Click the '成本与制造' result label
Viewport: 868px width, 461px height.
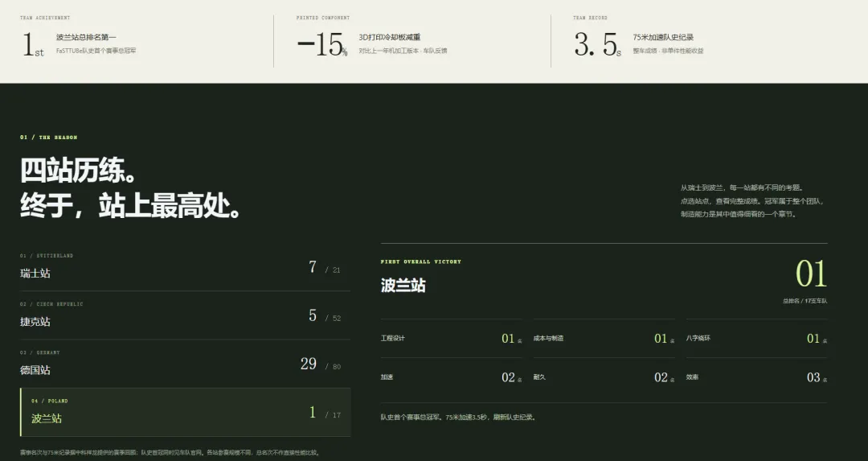pyautogui.click(x=549, y=338)
